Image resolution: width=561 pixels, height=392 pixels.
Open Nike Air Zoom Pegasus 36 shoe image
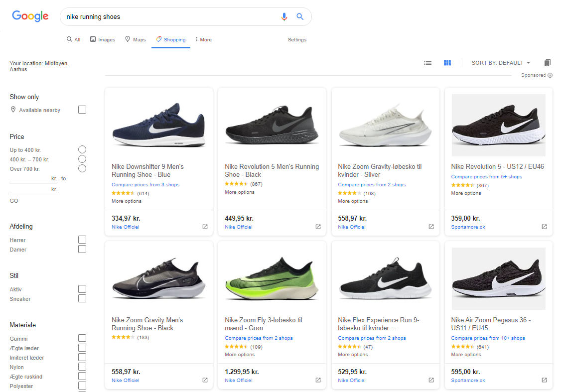499,278
